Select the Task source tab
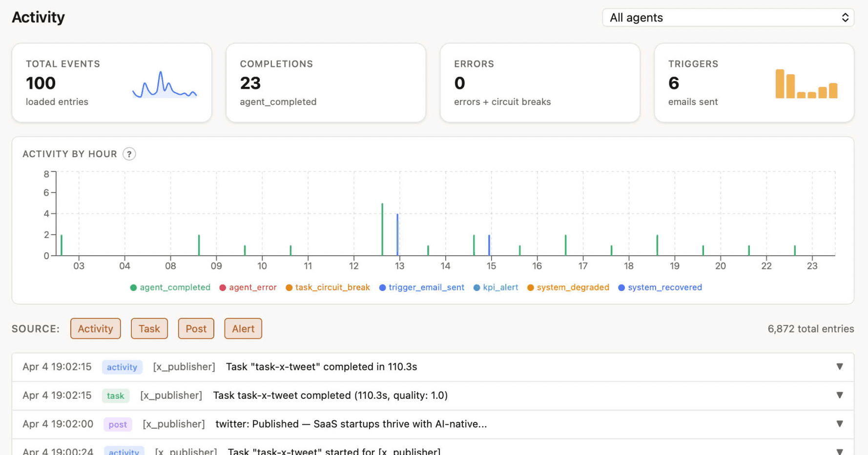The image size is (868, 455). point(149,329)
